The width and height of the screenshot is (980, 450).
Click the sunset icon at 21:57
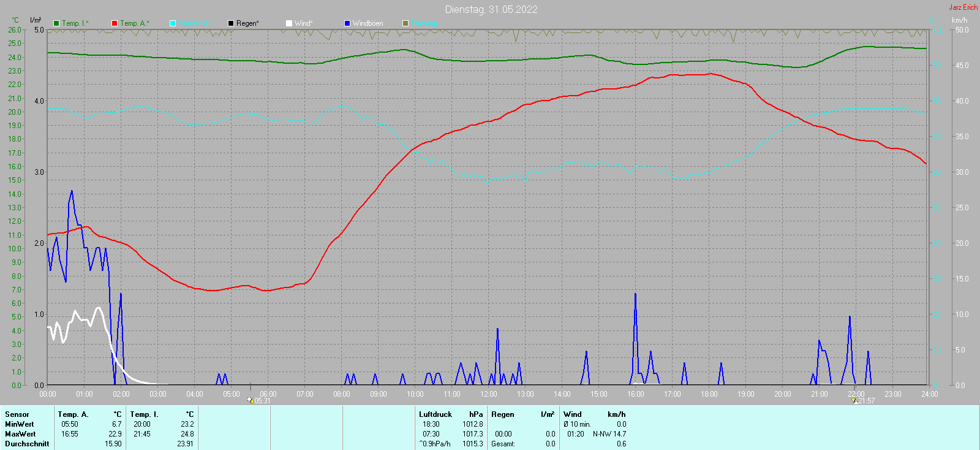tap(854, 400)
